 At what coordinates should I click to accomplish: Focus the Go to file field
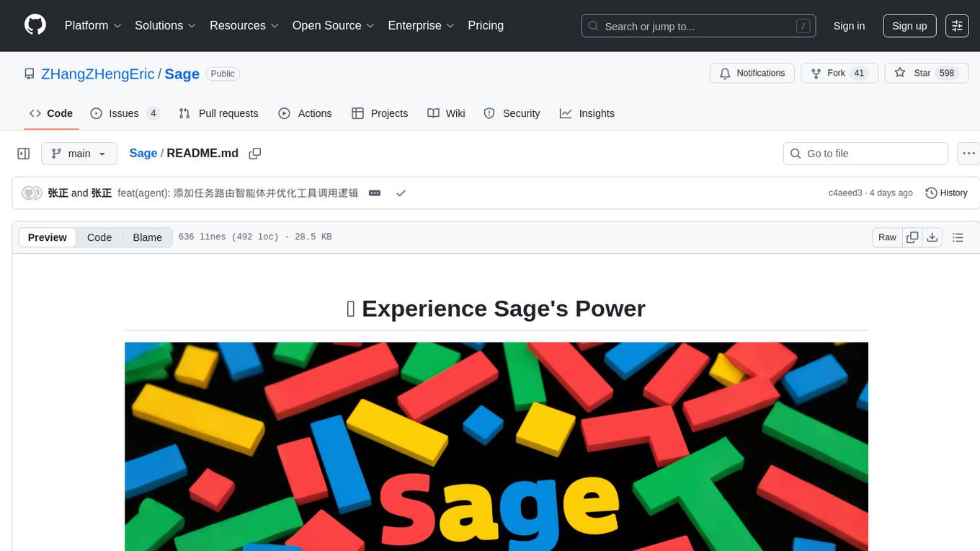865,154
